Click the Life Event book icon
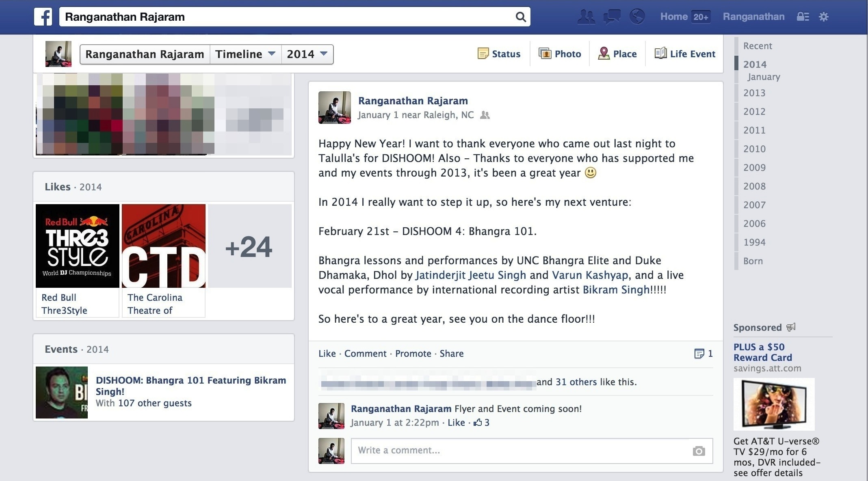Viewport: 868px width, 481px height. pos(660,53)
